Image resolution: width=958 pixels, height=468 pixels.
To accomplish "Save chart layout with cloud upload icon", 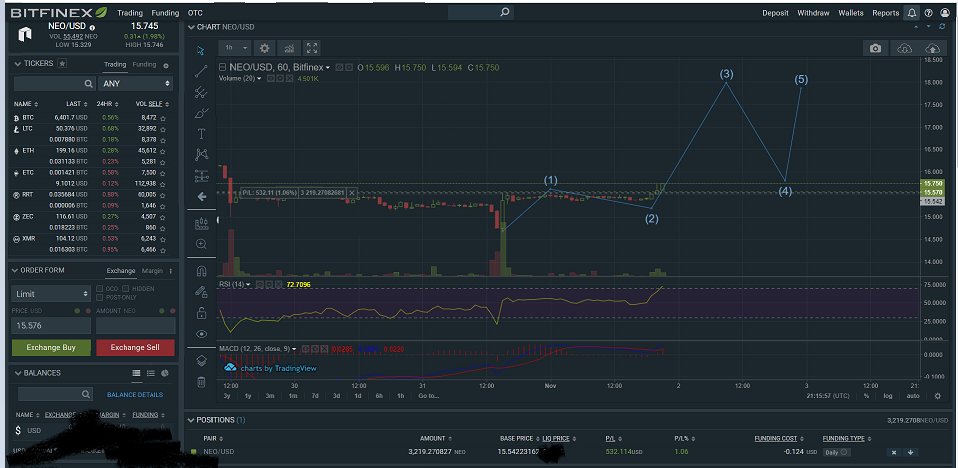I will (932, 48).
